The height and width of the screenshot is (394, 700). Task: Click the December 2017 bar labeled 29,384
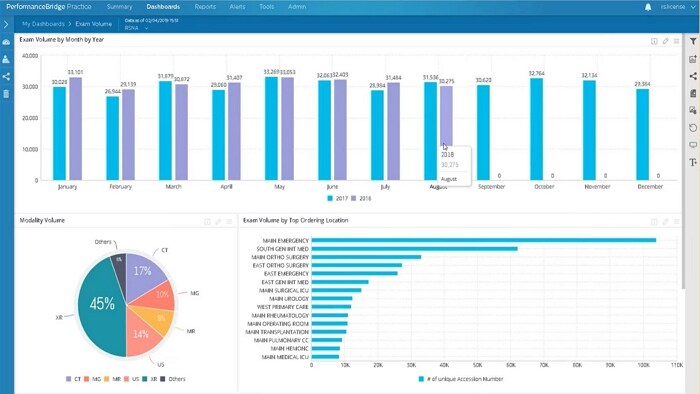(x=642, y=135)
